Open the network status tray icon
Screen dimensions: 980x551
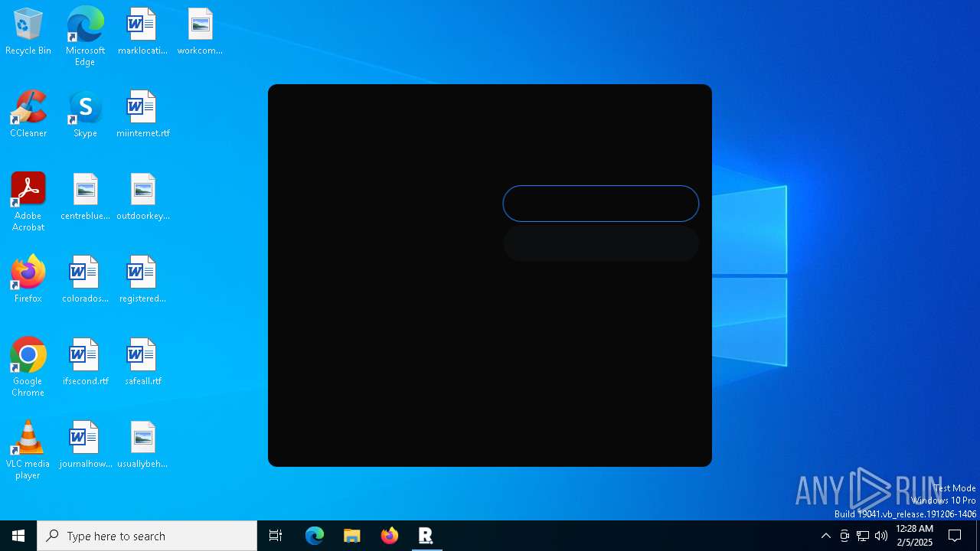click(863, 536)
